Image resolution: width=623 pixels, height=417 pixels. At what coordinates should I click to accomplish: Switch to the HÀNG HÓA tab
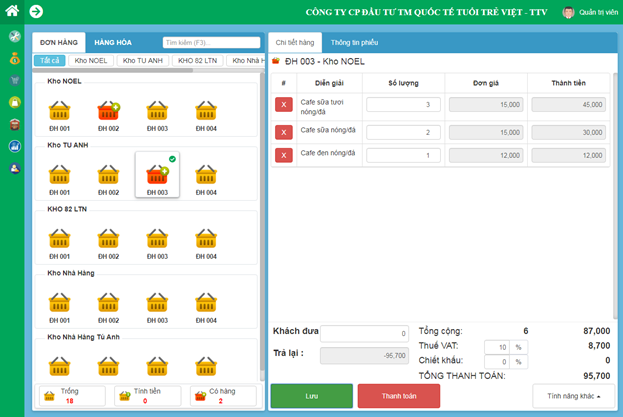113,42
